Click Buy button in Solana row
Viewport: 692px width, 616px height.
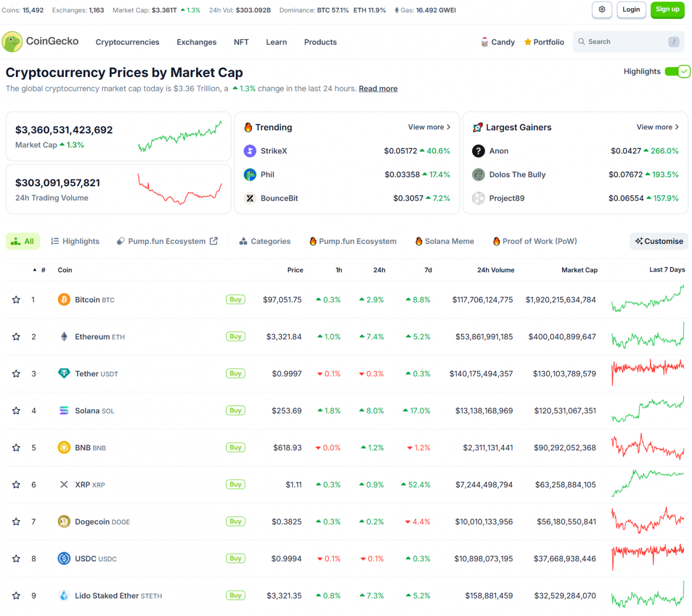point(235,410)
